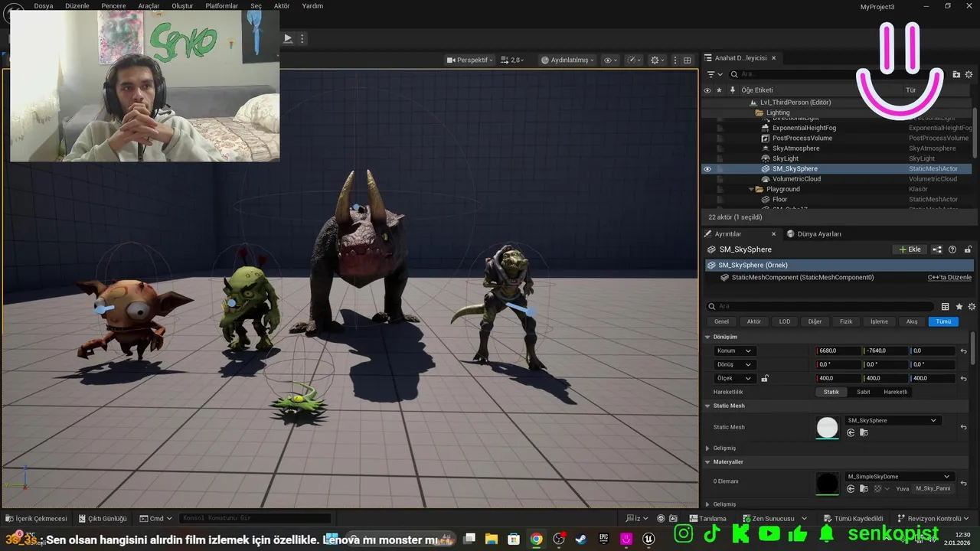Collapse the Dönüşüm section

[x=707, y=337]
